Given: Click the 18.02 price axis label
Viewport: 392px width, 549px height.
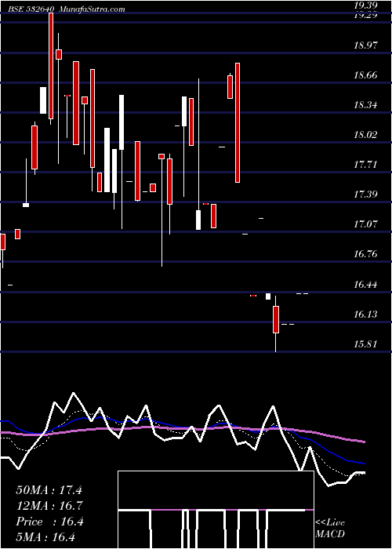Looking at the screenshot, I should tap(365, 134).
